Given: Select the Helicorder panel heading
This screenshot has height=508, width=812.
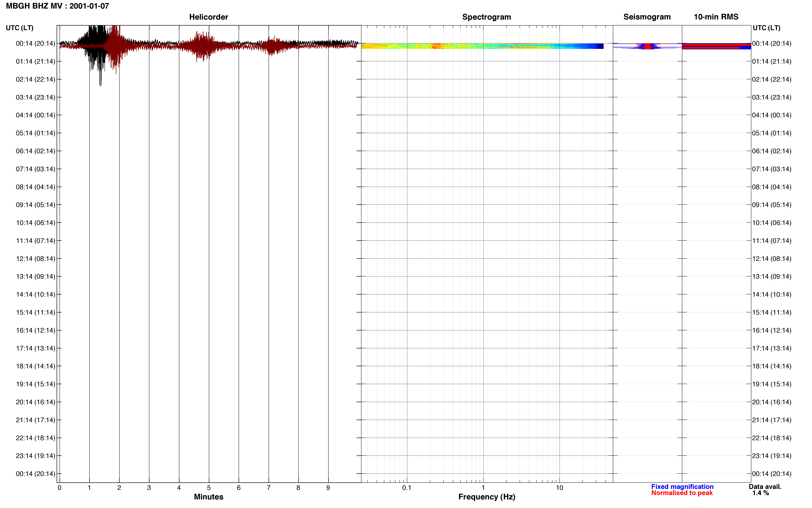Looking at the screenshot, I should tap(209, 17).
